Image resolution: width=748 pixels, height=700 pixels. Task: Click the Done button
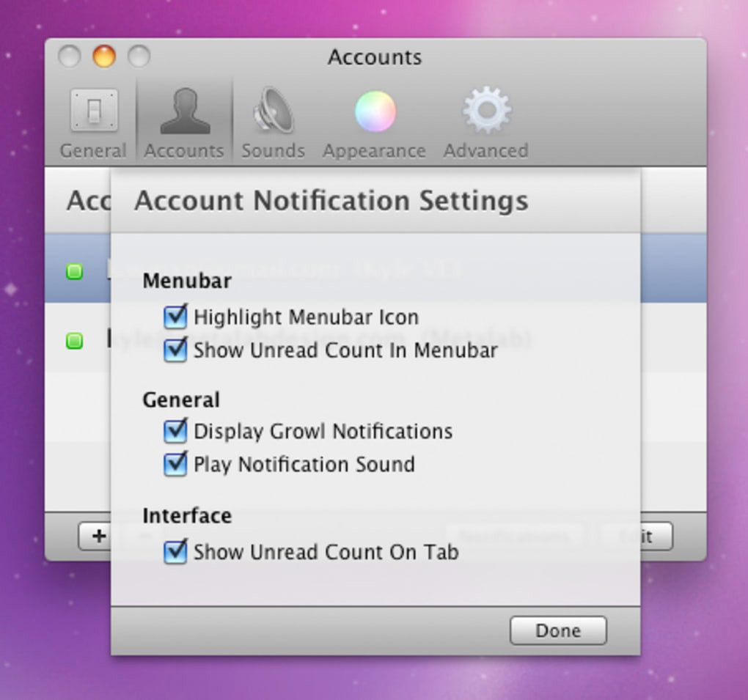point(558,630)
